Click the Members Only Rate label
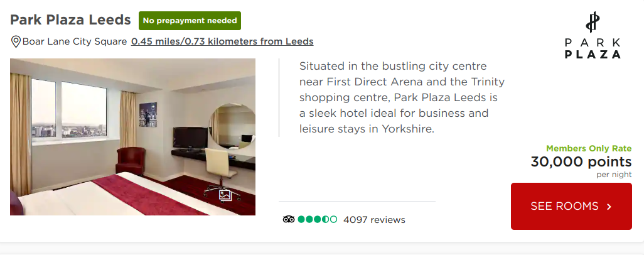644x255 pixels. [x=589, y=149]
